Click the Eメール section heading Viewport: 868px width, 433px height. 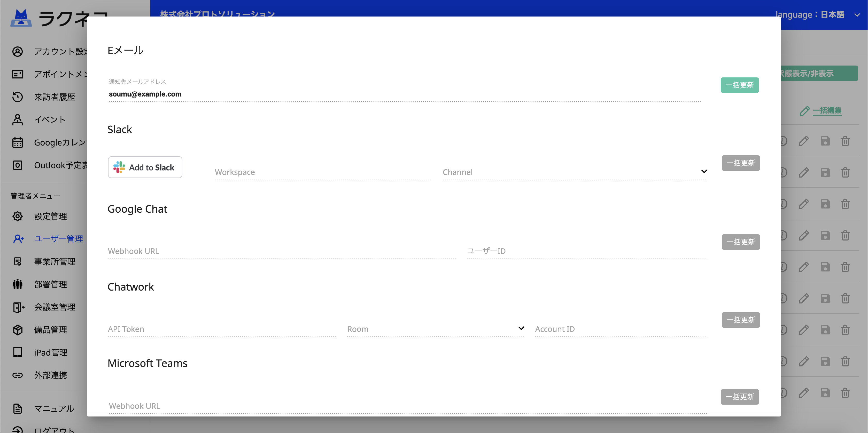126,50
